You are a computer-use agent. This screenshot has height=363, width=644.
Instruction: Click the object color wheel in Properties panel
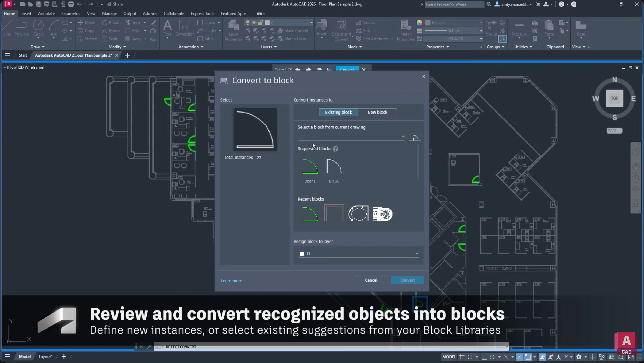pyautogui.click(x=419, y=23)
